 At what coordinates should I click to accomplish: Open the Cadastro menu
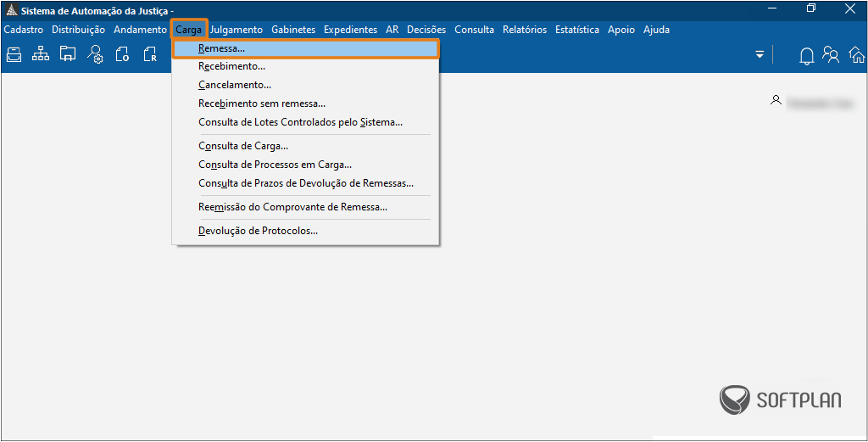point(23,30)
